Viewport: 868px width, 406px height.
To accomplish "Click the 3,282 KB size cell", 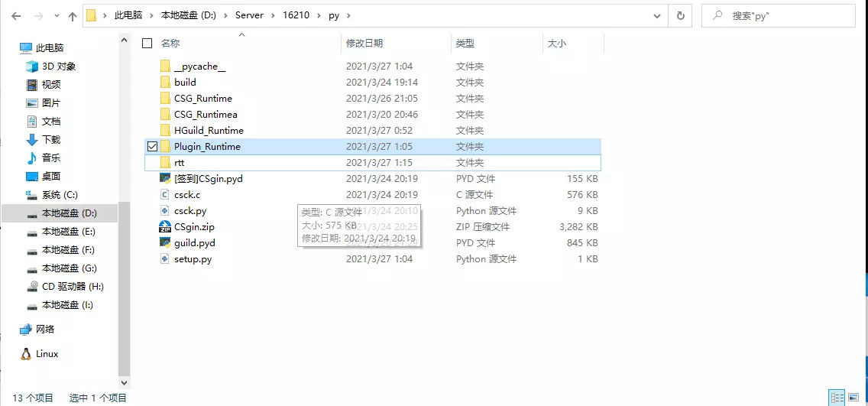I will coord(578,227).
